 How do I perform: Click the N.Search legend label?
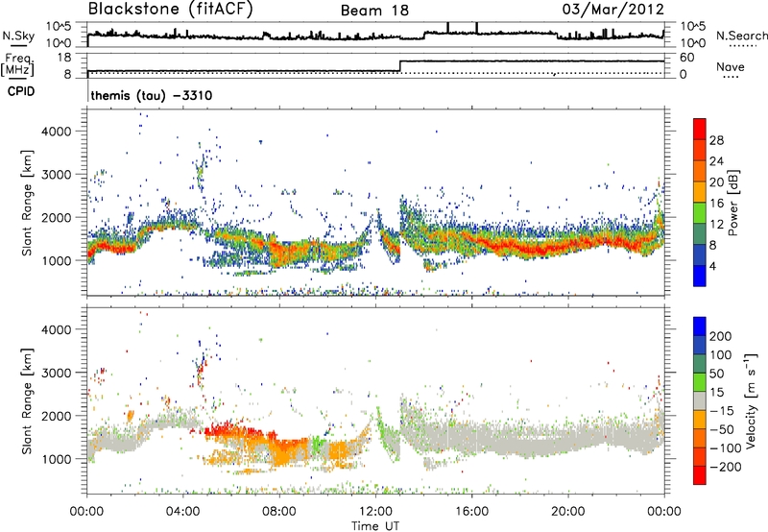tap(741, 36)
